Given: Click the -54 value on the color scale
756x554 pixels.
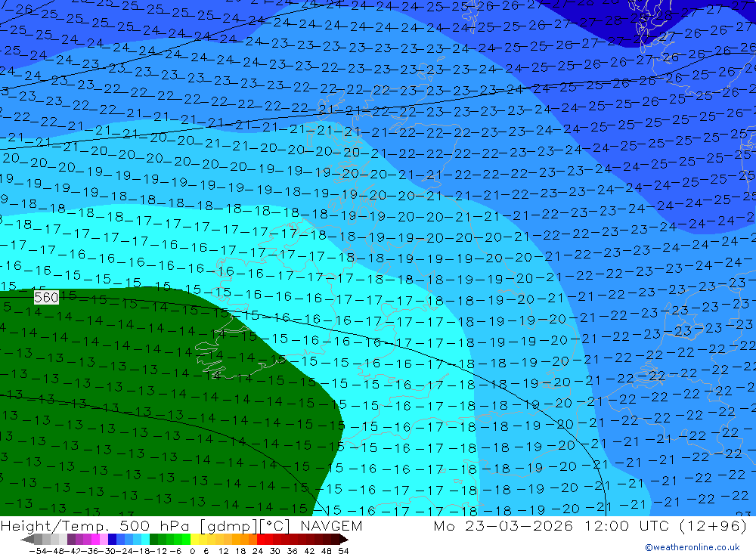Looking at the screenshot, I should tap(38, 551).
